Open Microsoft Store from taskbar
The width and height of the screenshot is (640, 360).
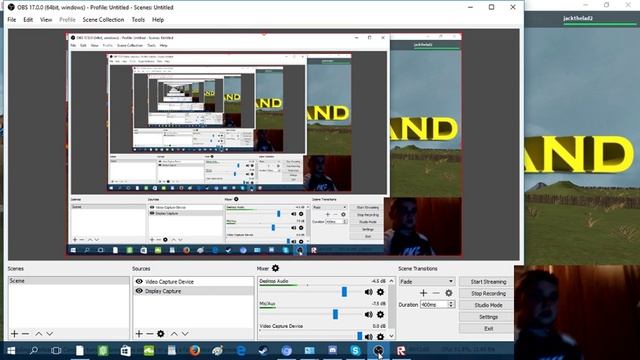coord(125,351)
